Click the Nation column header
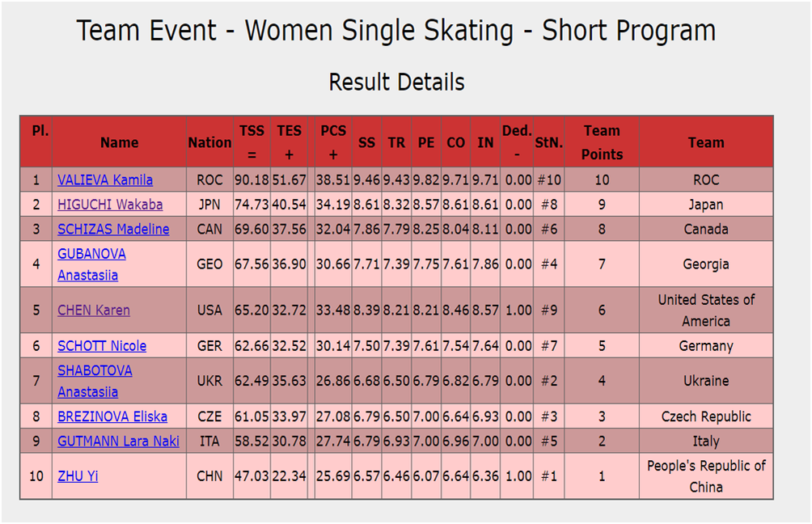Viewport: 812px width, 524px height. pos(209,142)
